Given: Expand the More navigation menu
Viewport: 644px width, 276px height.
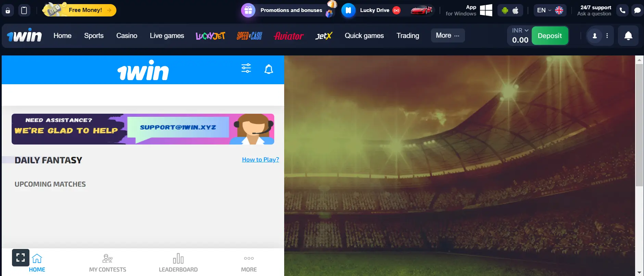Looking at the screenshot, I should coord(447,36).
